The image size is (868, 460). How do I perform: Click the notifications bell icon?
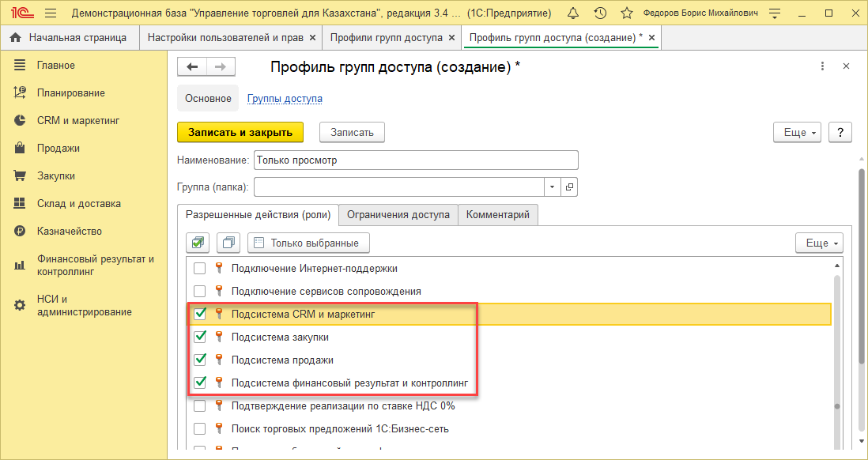(573, 13)
